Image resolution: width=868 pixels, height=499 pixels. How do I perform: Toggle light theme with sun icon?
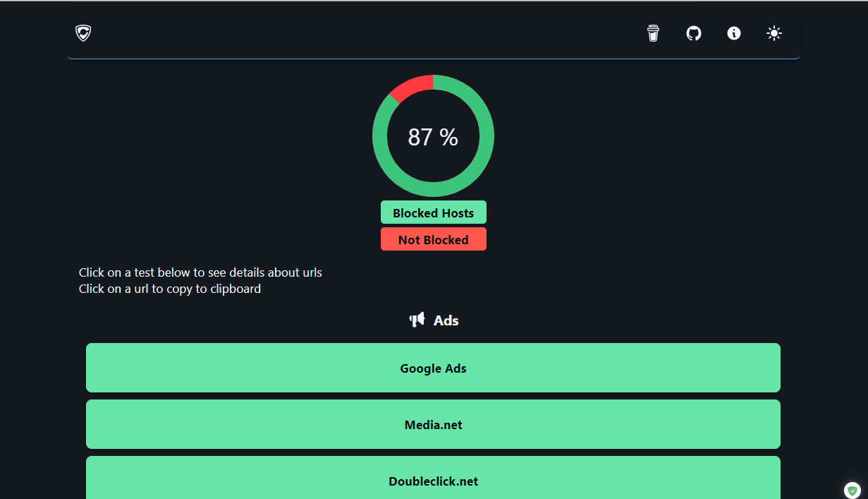pyautogui.click(x=774, y=33)
